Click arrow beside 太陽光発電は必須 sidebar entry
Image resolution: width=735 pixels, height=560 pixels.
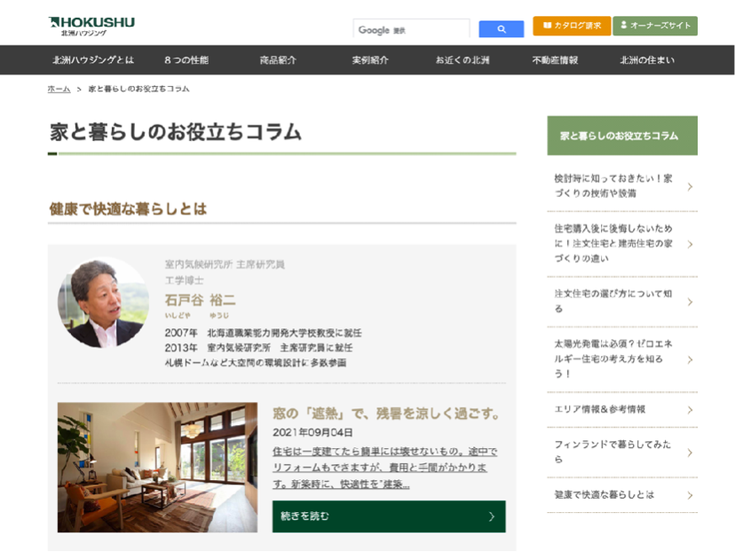tap(690, 359)
